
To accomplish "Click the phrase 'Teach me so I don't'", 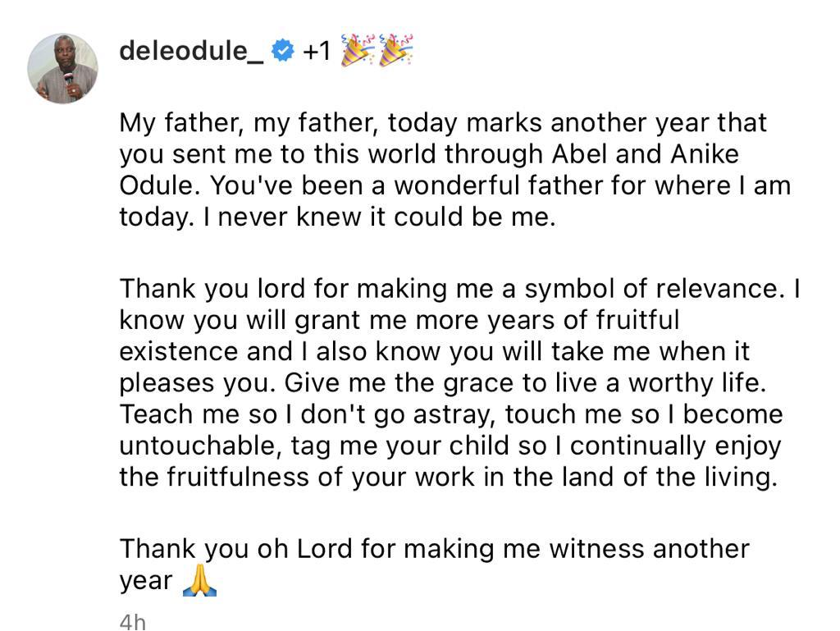I will tap(243, 414).
